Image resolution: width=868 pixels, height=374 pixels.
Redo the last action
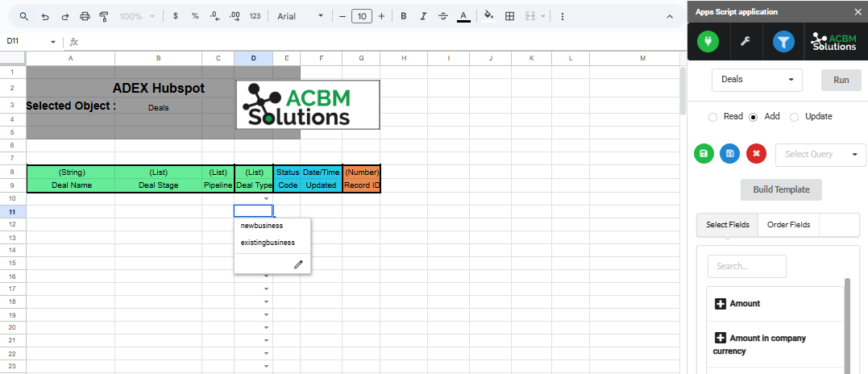point(64,17)
